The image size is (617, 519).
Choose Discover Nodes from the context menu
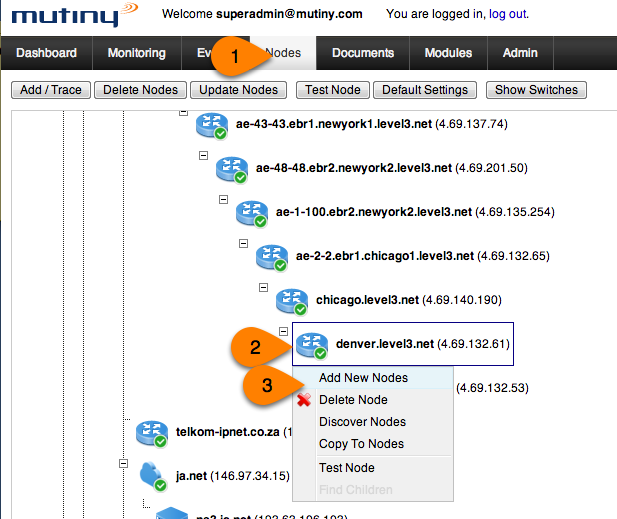click(x=373, y=422)
